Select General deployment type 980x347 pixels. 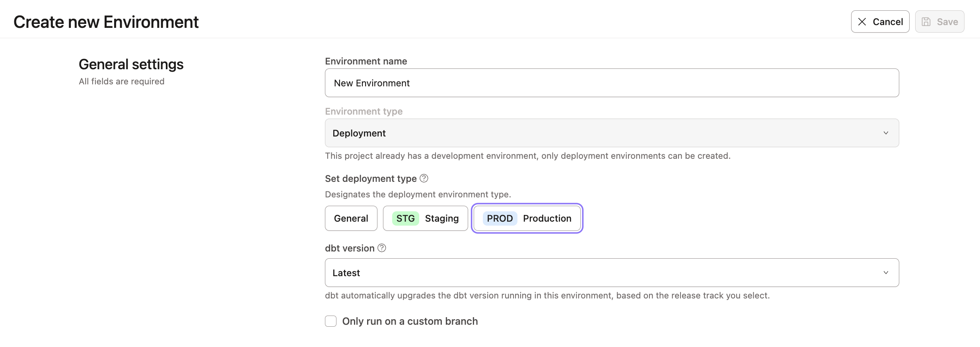pos(351,218)
